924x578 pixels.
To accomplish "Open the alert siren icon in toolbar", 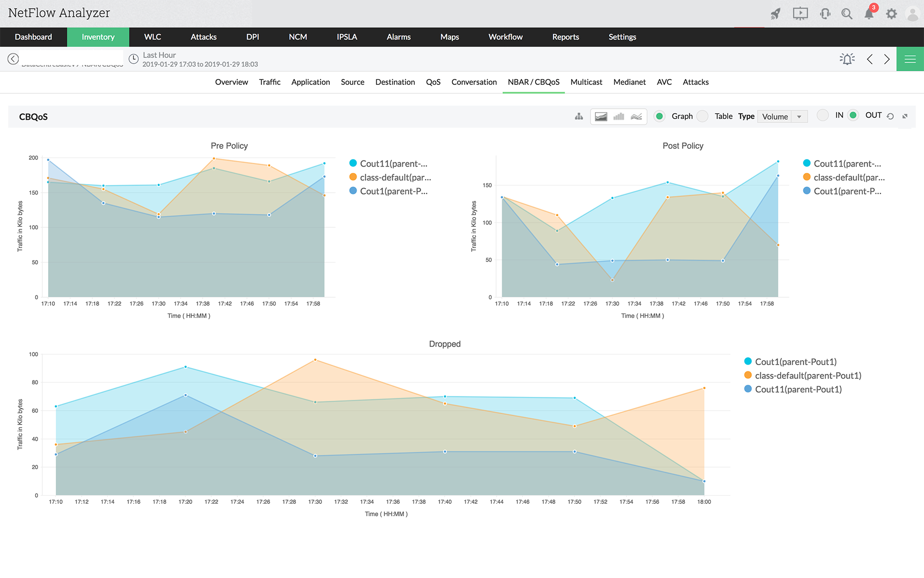I will point(847,59).
